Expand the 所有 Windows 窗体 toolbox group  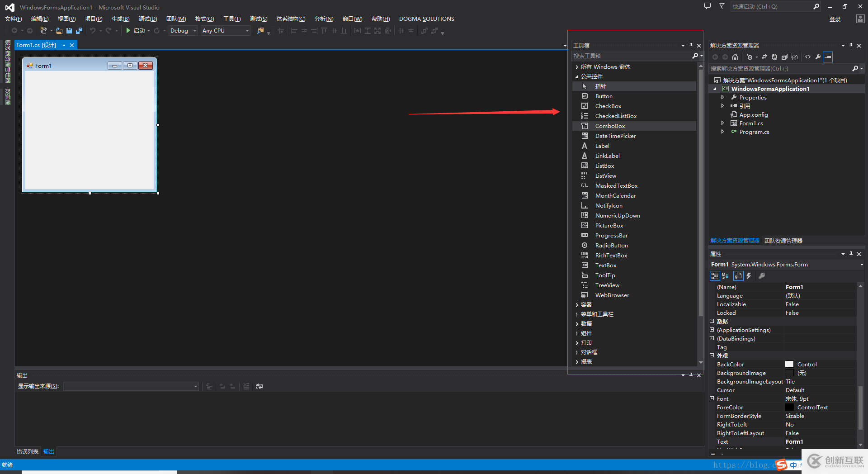[x=577, y=67]
